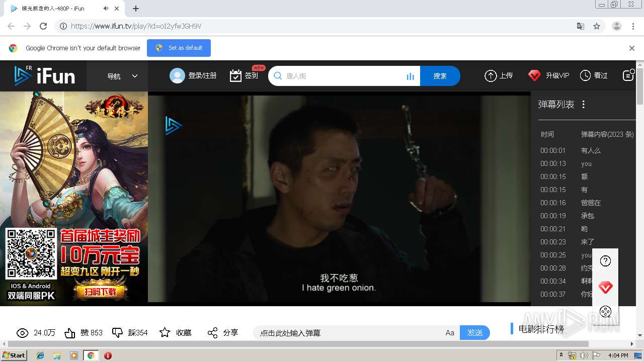Open Chrome three-dot menu
This screenshot has height=362, width=644.
point(633,26)
